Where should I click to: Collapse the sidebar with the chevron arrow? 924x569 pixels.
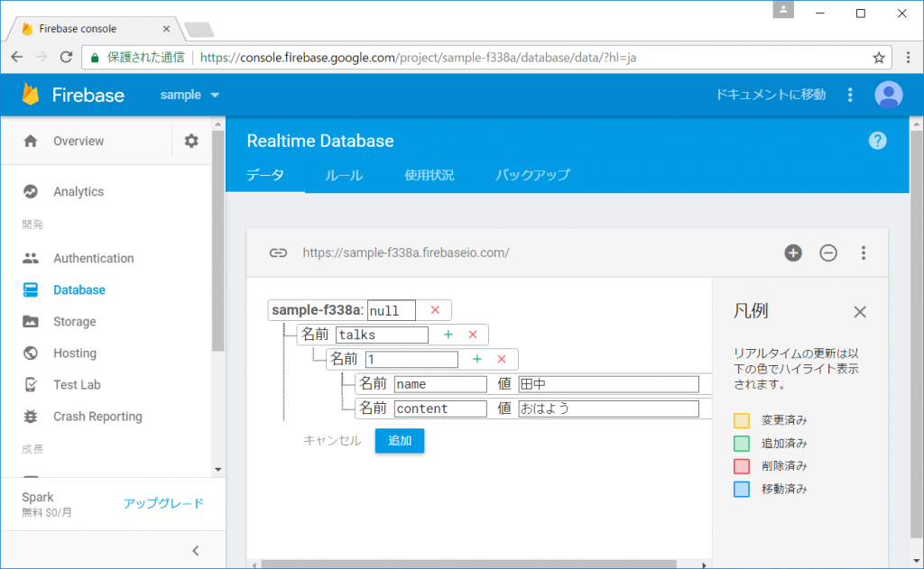click(196, 550)
